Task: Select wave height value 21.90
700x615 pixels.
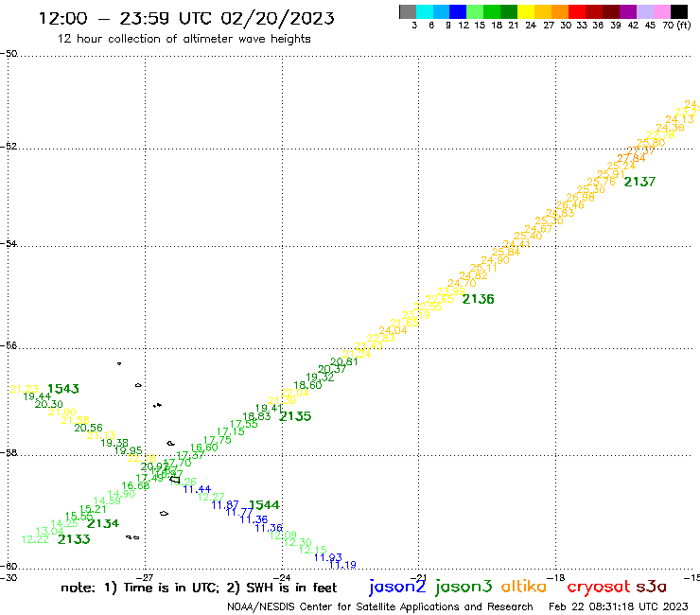Action: (62, 412)
